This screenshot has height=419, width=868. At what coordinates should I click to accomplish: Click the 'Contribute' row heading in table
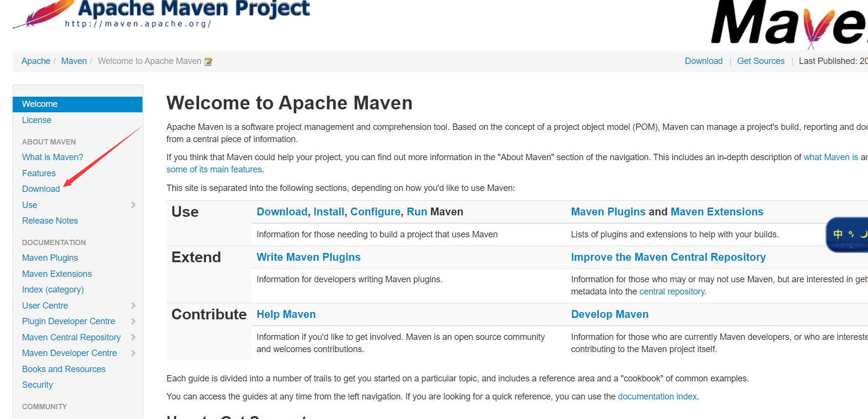(209, 314)
